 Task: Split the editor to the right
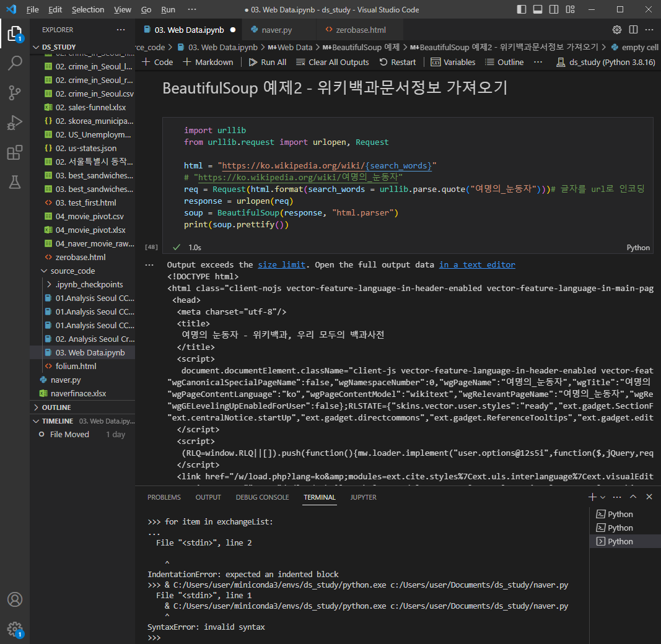click(x=633, y=30)
